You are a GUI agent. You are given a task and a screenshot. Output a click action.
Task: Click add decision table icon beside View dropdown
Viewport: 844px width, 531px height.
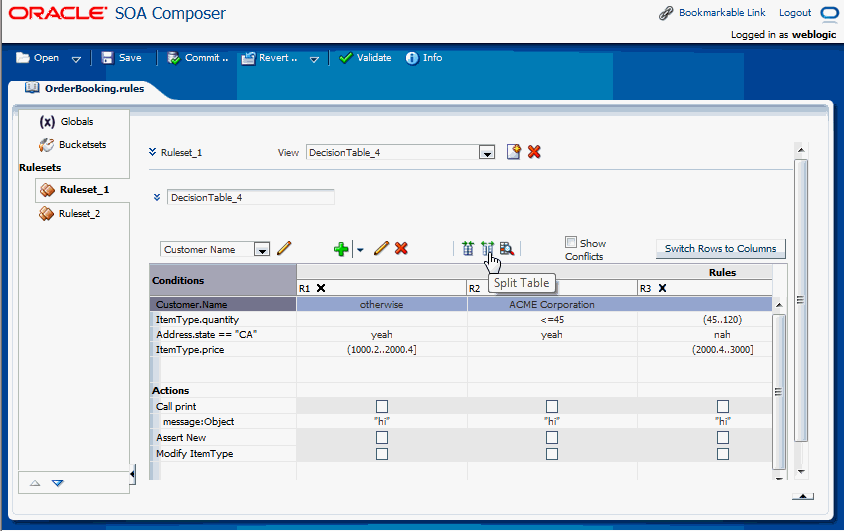[x=514, y=152]
